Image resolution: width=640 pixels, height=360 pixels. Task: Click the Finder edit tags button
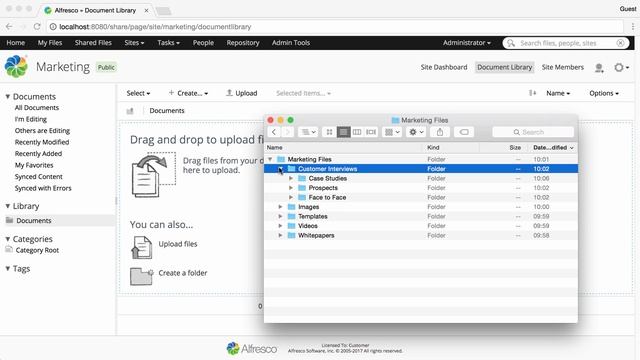(464, 132)
